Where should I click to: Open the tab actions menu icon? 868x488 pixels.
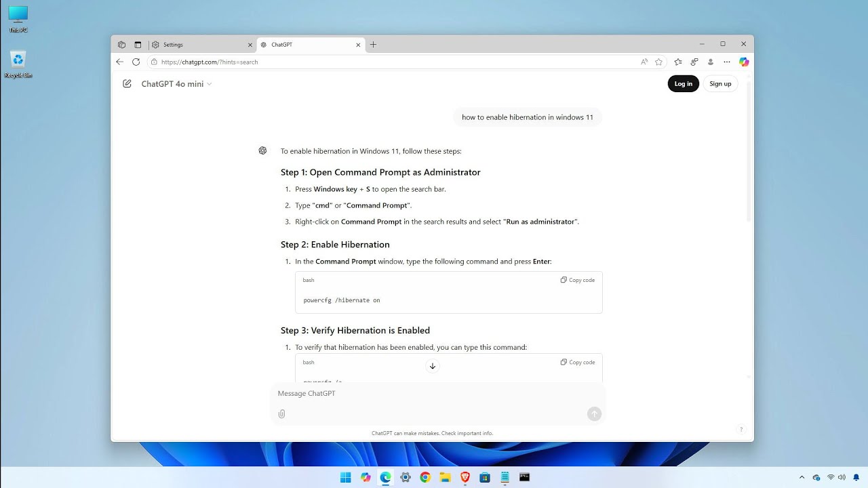pyautogui.click(x=138, y=45)
